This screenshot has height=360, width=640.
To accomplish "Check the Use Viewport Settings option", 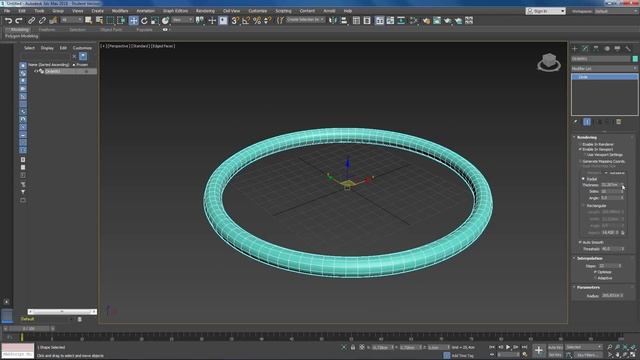I will 584,155.
